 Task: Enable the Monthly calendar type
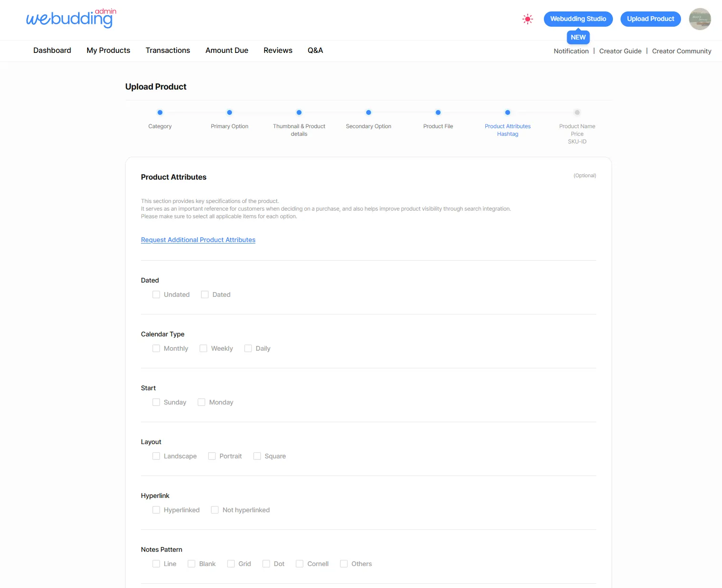[x=156, y=348]
